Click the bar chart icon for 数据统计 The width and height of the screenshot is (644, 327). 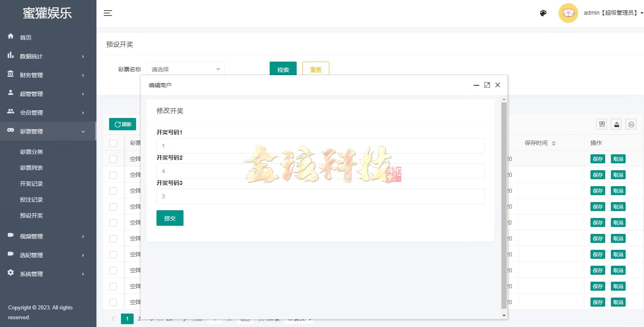coord(11,55)
